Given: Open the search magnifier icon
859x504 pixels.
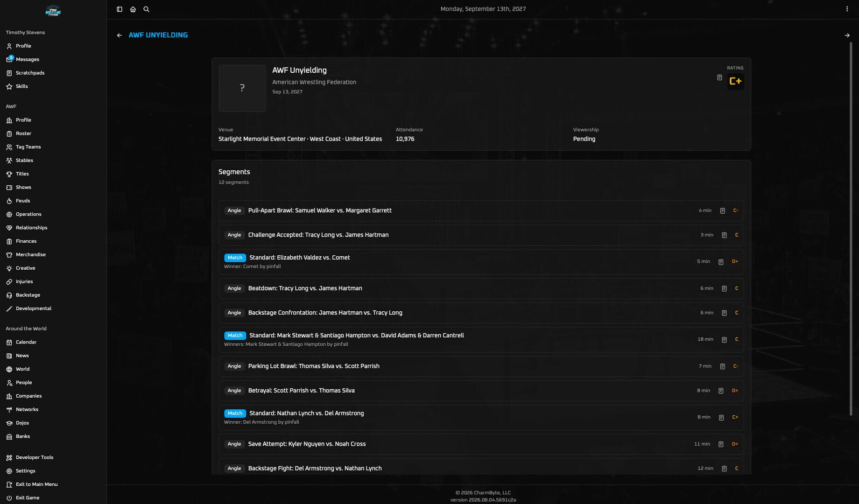Looking at the screenshot, I should pos(147,9).
